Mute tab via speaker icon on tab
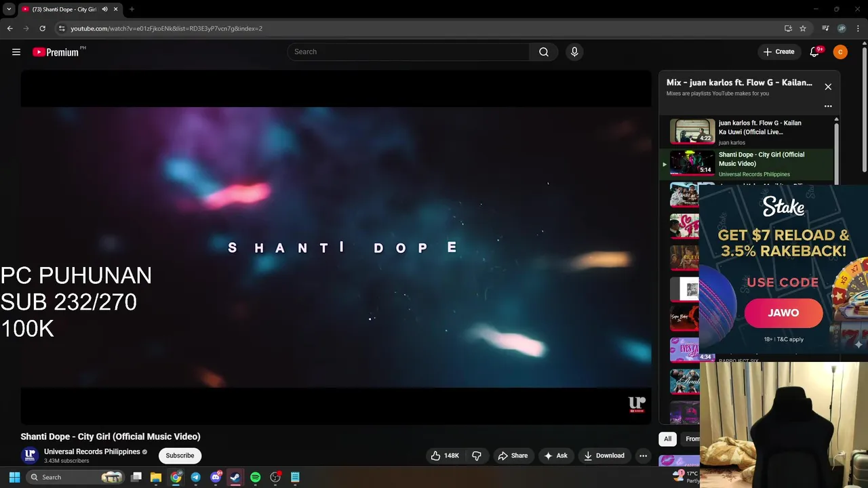The image size is (868, 488). point(104,9)
